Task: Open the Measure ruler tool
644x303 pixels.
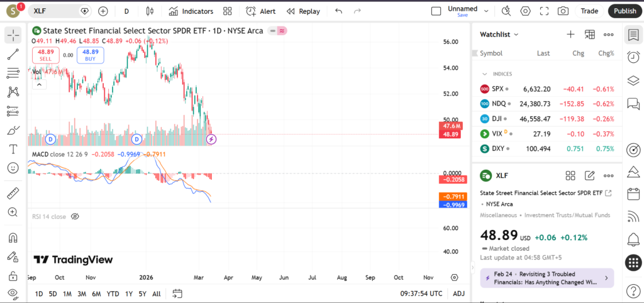Action: (13, 194)
